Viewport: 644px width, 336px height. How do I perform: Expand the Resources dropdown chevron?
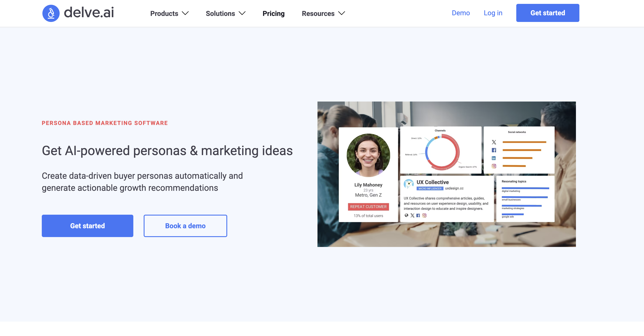point(342,13)
